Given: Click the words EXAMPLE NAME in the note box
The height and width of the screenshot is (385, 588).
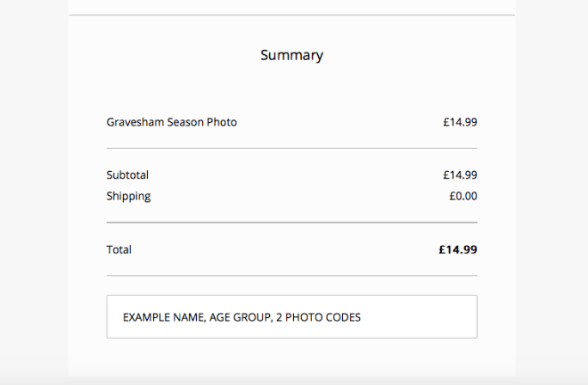Looking at the screenshot, I should click(x=163, y=317).
